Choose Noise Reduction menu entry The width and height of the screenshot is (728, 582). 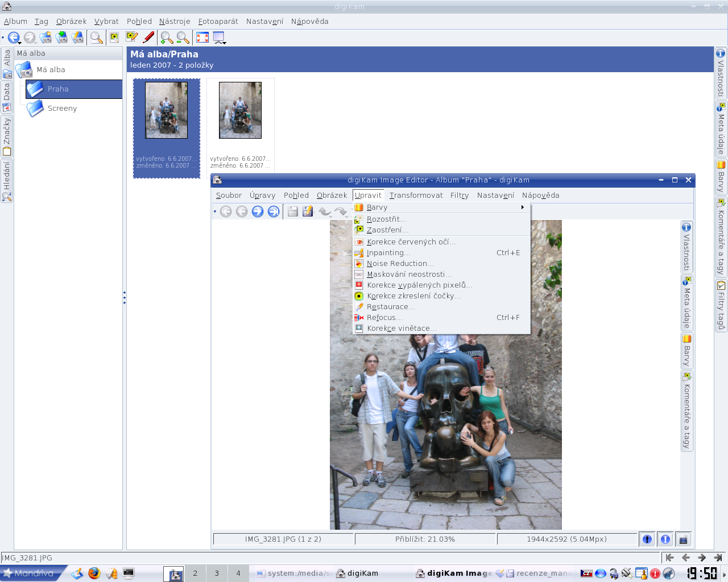click(x=441, y=264)
